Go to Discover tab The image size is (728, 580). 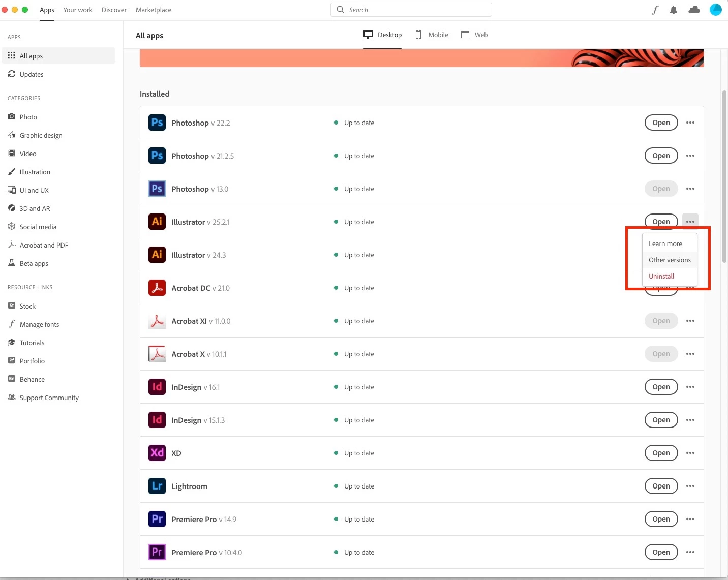coord(114,10)
